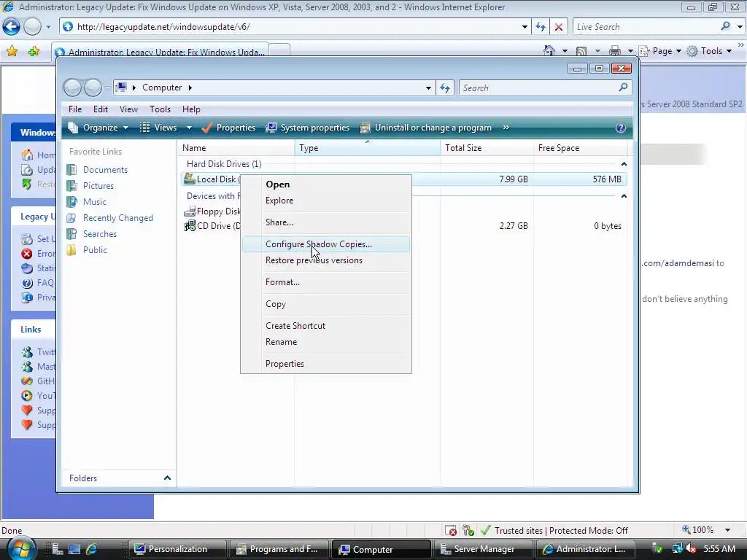
Task: Open Pictures favorite link
Action: (x=98, y=186)
